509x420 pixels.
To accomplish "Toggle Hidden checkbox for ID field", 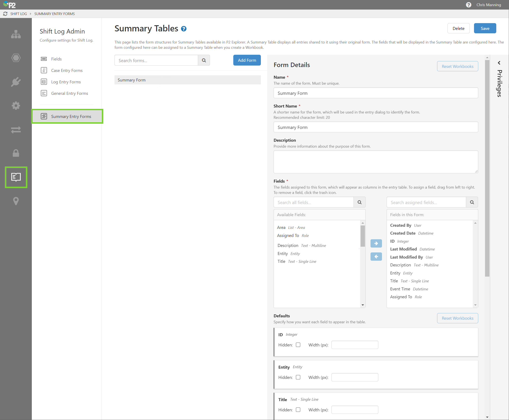I will tap(298, 345).
